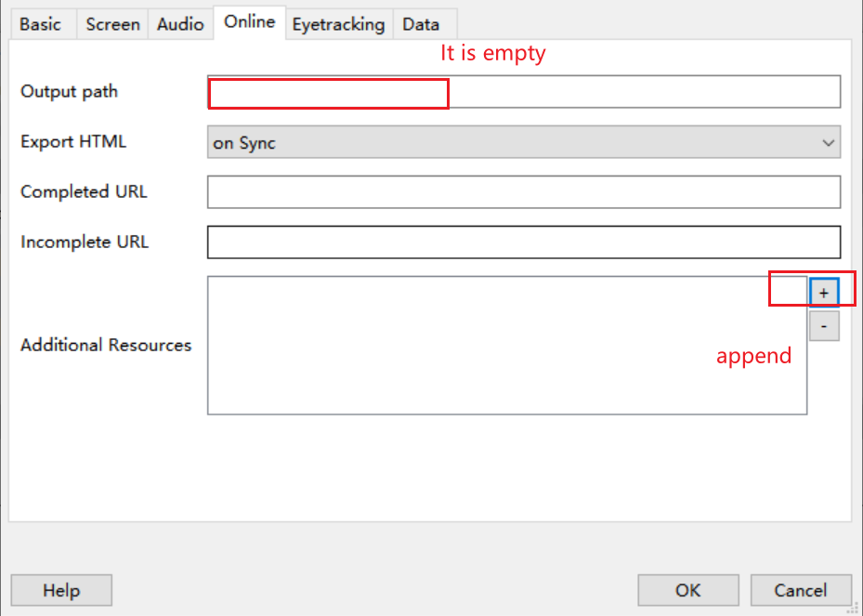The width and height of the screenshot is (863, 616).
Task: Open the Eyetracking tab
Action: coord(338,24)
